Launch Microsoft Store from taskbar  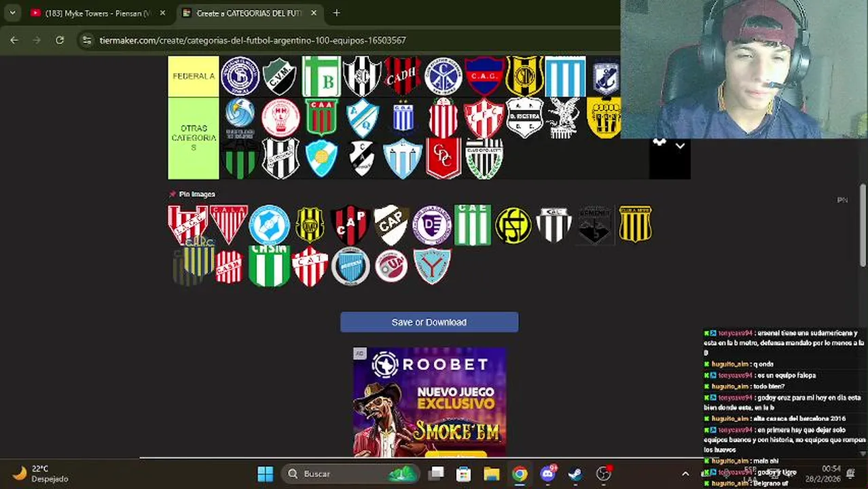click(464, 473)
